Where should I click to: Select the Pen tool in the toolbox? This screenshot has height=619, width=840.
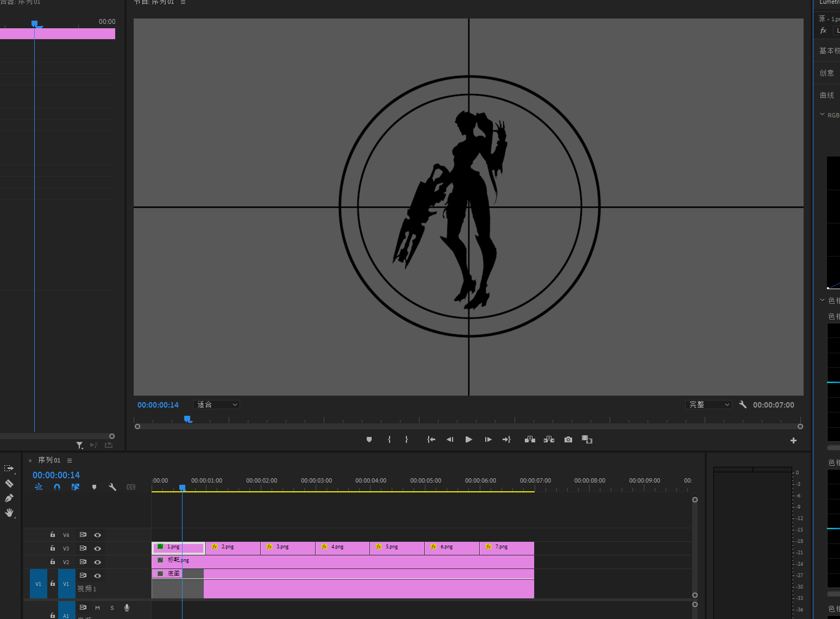[x=9, y=498]
